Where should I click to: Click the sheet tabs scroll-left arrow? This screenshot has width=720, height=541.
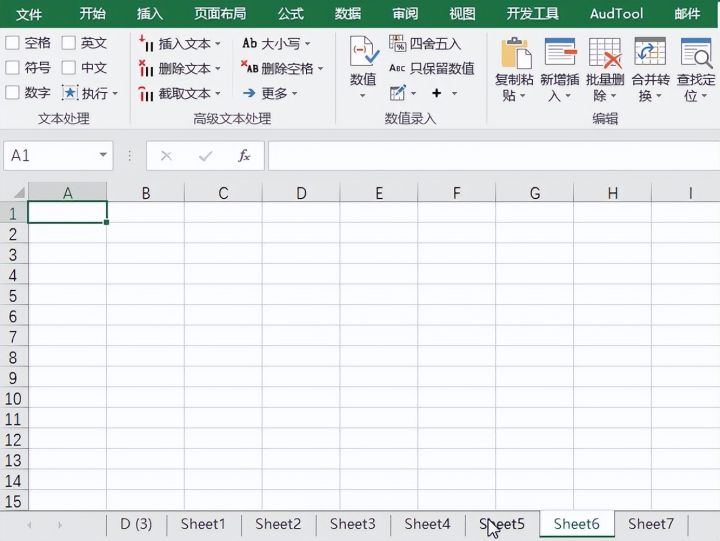[x=29, y=524]
